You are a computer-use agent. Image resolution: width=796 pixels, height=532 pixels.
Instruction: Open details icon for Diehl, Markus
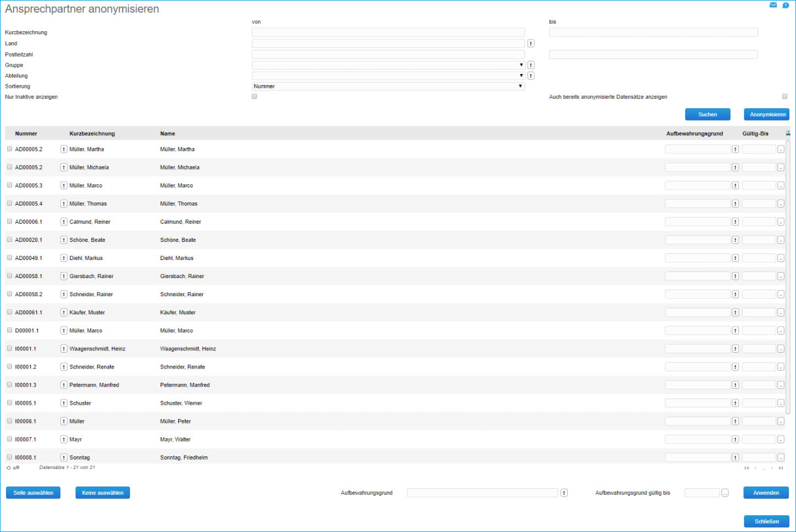pyautogui.click(x=64, y=258)
